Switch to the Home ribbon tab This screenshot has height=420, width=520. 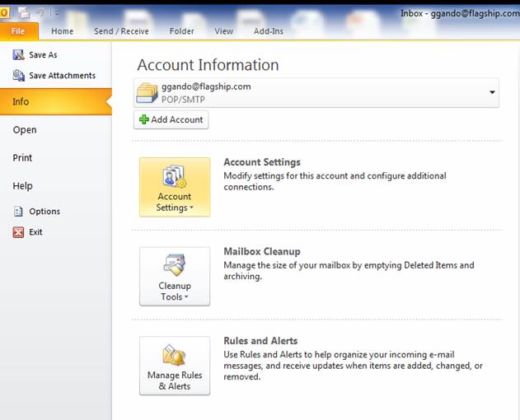coord(63,31)
